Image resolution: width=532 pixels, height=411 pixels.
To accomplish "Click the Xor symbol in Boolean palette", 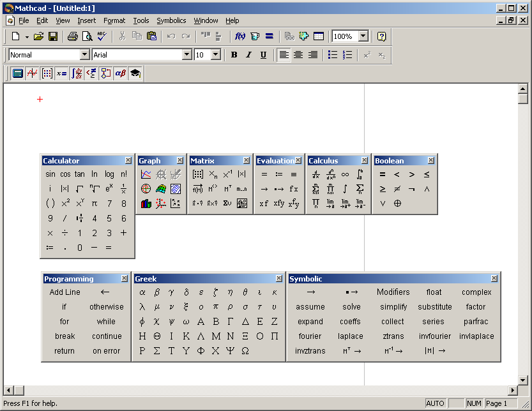I will (397, 204).
